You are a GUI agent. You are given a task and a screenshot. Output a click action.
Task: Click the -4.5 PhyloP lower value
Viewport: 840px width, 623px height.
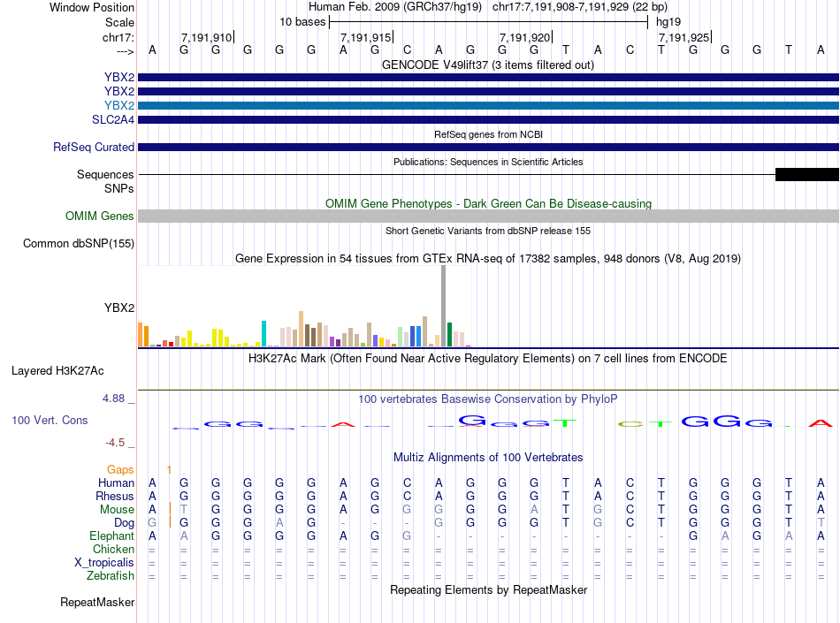coord(115,443)
